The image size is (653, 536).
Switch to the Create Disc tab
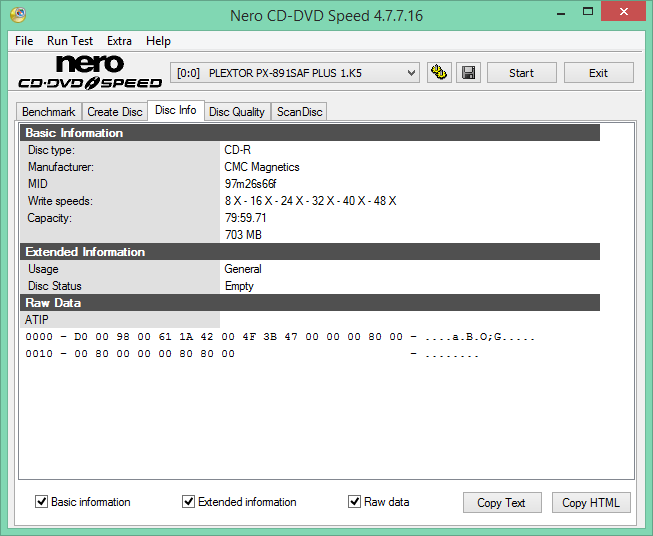(x=115, y=112)
